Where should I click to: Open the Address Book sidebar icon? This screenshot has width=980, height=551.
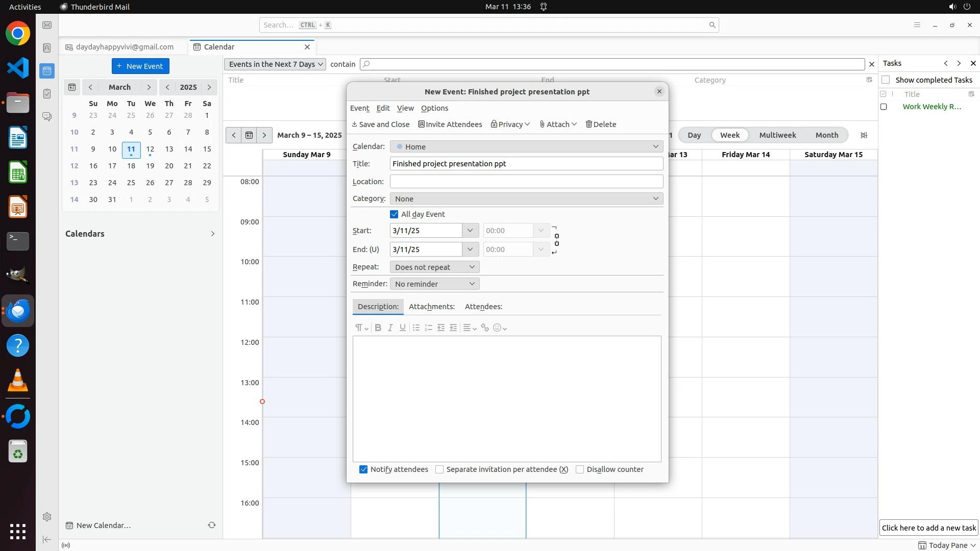point(47,48)
